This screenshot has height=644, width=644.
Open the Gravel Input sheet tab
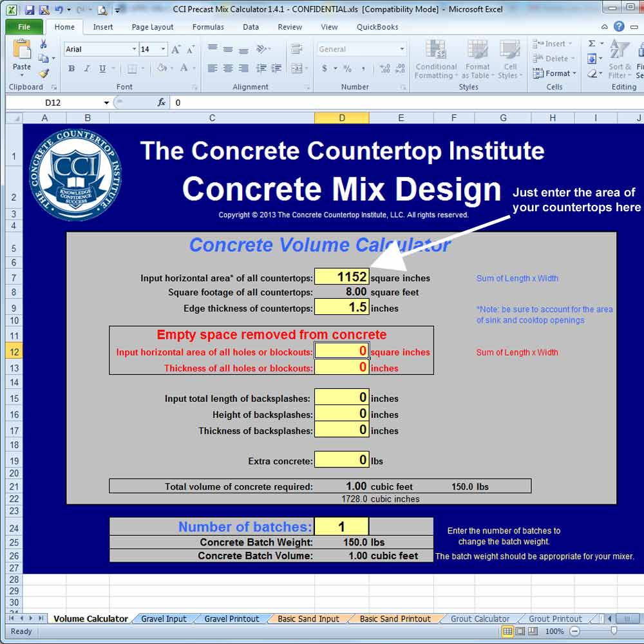pyautogui.click(x=164, y=618)
